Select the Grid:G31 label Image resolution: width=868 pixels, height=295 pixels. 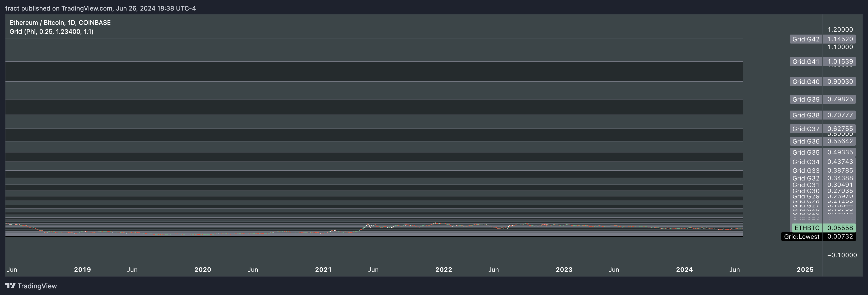point(806,185)
